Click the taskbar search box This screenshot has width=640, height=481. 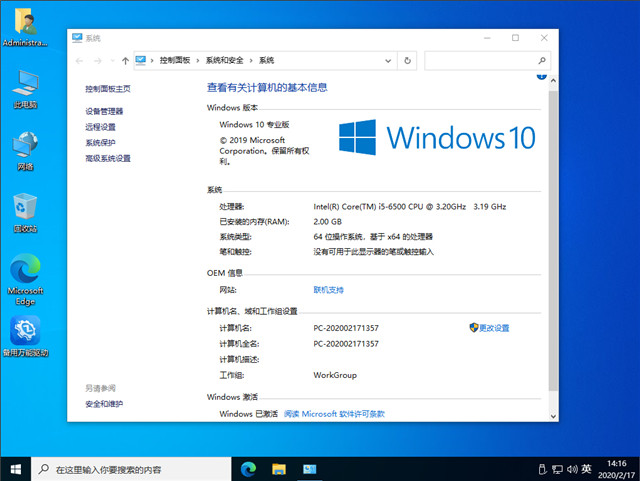[x=131, y=469]
